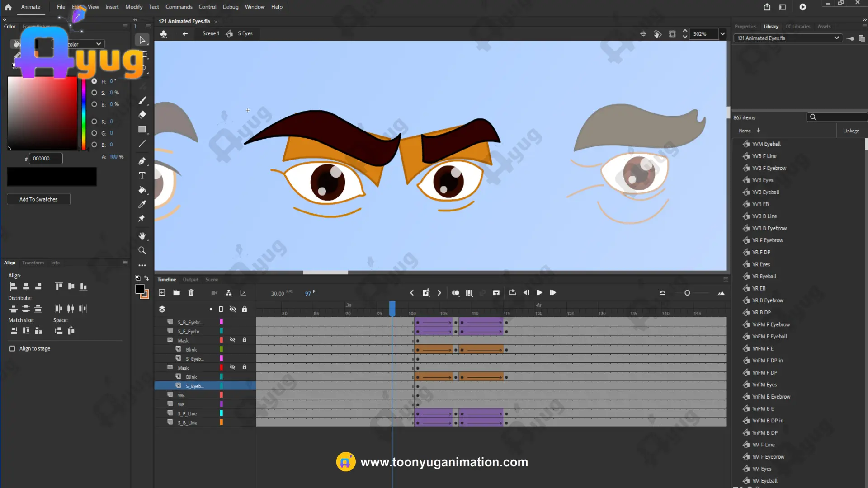Select the H hue radio button
Viewport: 868px width, 488px height.
pos(94,81)
